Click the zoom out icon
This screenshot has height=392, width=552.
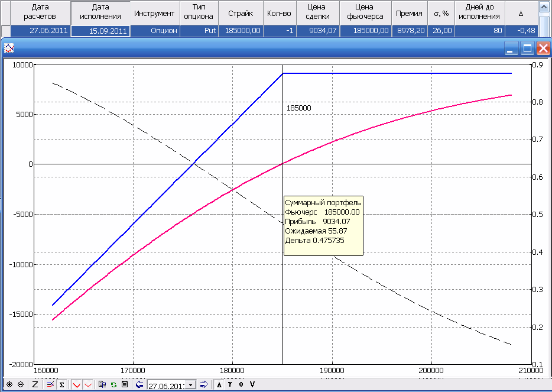21,385
